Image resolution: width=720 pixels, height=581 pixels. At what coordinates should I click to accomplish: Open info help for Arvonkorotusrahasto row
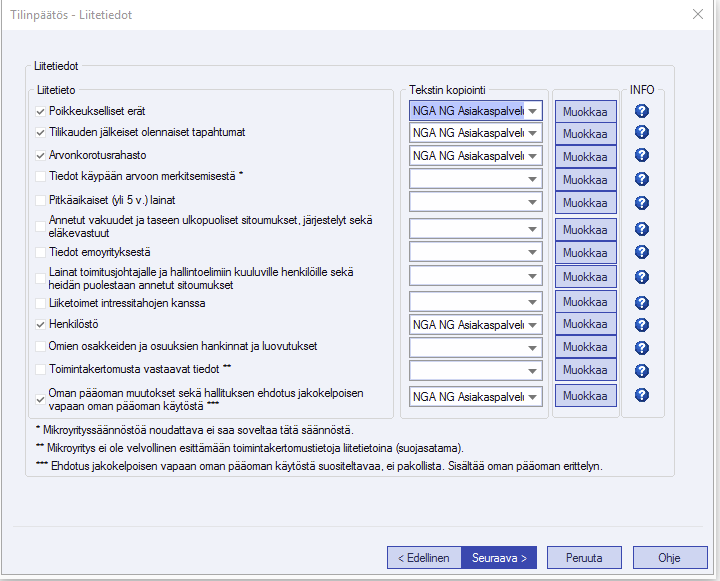click(642, 157)
